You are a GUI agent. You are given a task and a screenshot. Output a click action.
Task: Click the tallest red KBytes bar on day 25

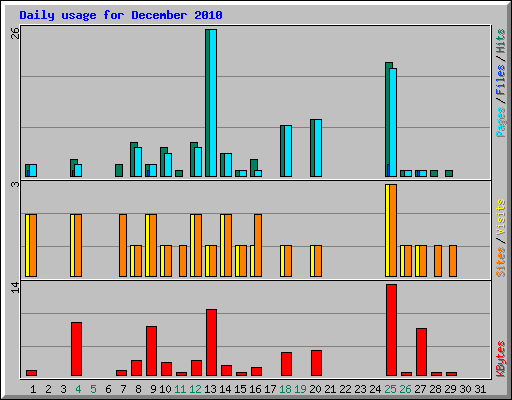click(391, 330)
